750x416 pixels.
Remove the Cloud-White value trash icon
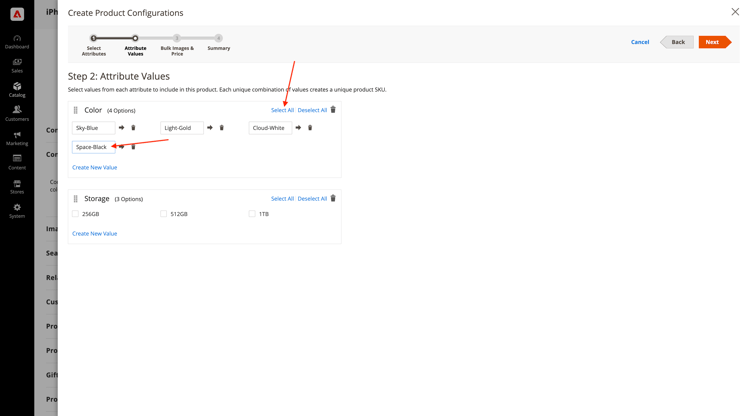coord(310,128)
